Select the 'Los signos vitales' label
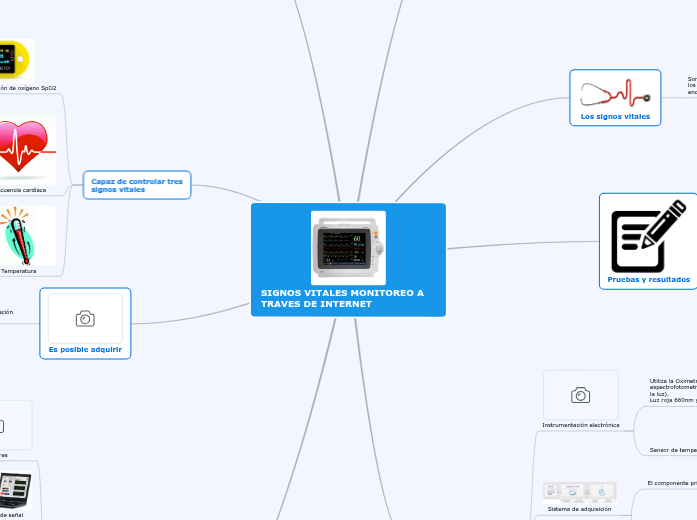 [x=615, y=117]
